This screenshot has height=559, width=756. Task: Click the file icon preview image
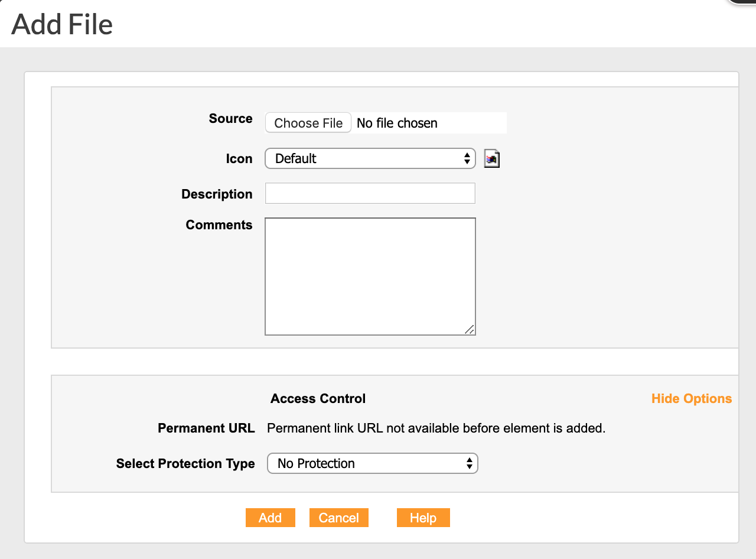click(x=492, y=158)
